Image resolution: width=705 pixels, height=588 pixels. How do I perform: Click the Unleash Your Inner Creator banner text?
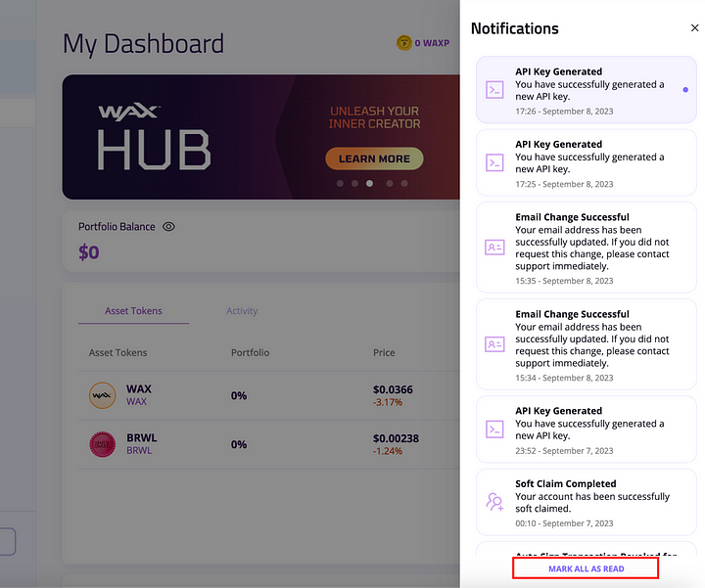pyautogui.click(x=374, y=117)
